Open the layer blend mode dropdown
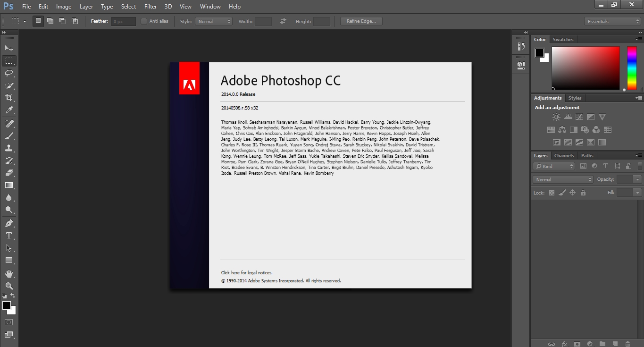644x347 pixels. pyautogui.click(x=563, y=179)
